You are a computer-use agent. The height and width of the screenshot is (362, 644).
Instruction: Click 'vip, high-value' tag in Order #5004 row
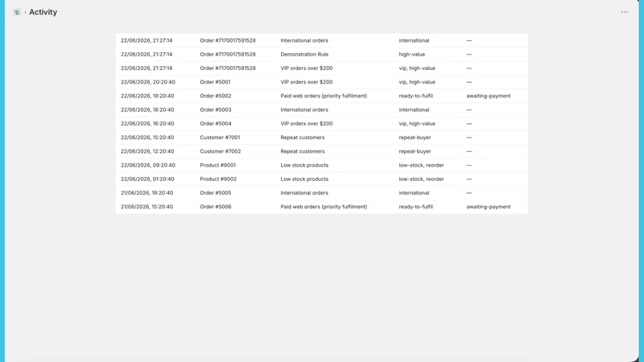(417, 124)
